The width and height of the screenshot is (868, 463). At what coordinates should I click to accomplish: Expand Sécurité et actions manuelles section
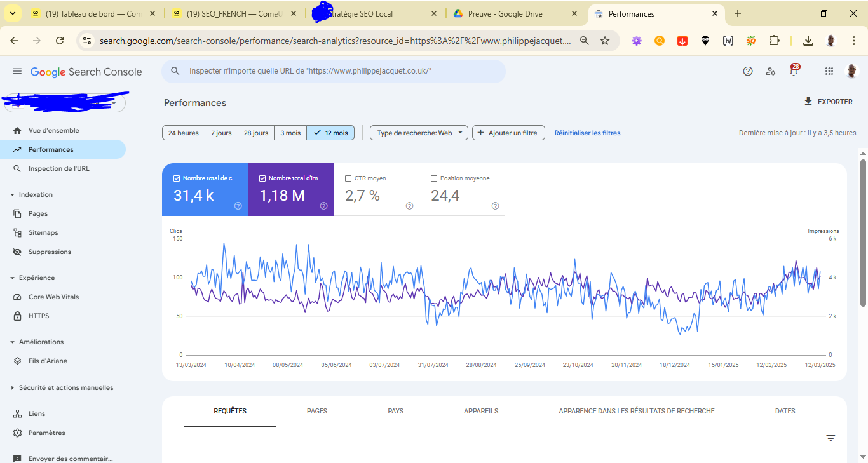pos(12,387)
